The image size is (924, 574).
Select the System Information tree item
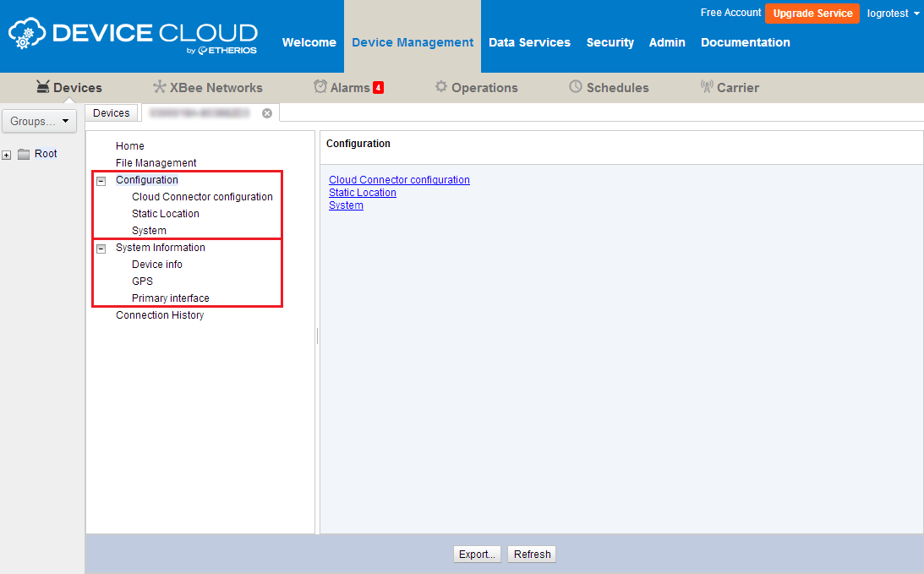point(161,248)
